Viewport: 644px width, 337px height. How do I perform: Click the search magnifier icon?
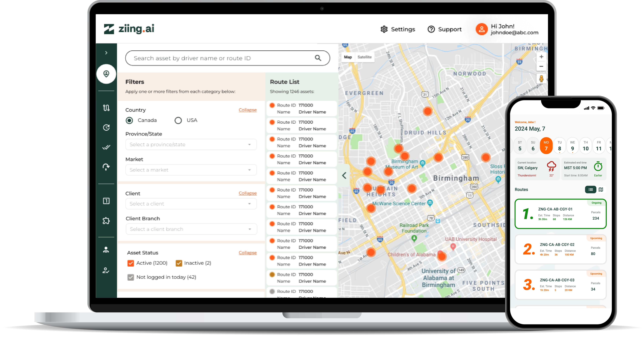318,58
